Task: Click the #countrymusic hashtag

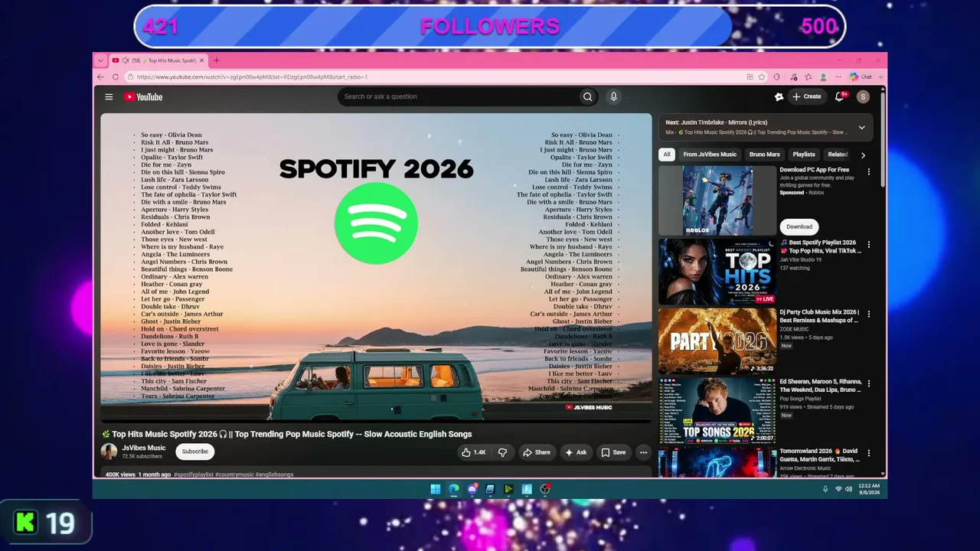Action: tap(234, 474)
